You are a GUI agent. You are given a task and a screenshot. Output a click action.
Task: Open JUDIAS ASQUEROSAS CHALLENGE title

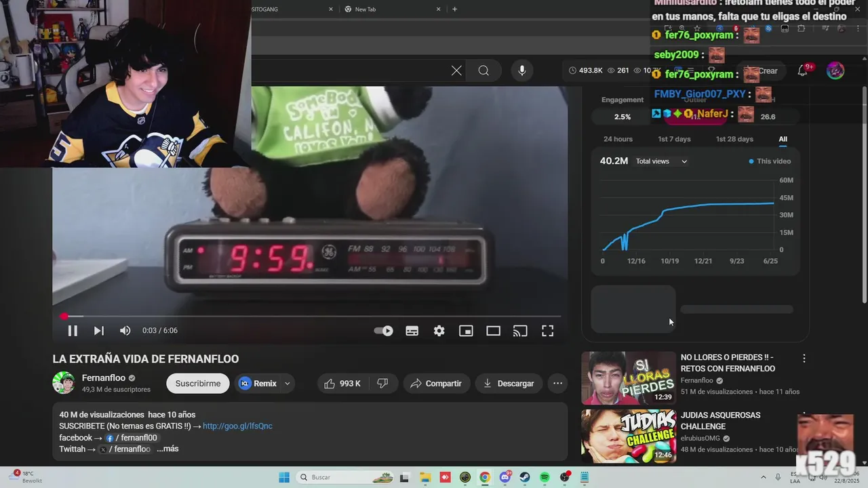(x=720, y=421)
